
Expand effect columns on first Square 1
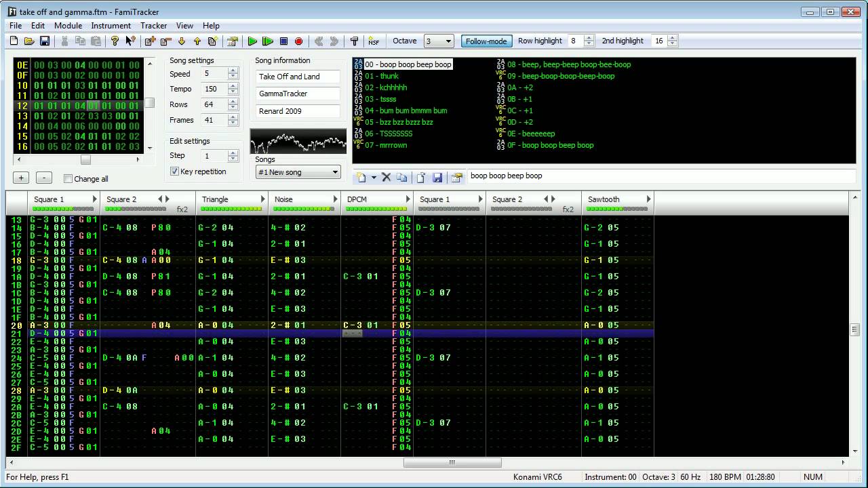coord(94,199)
